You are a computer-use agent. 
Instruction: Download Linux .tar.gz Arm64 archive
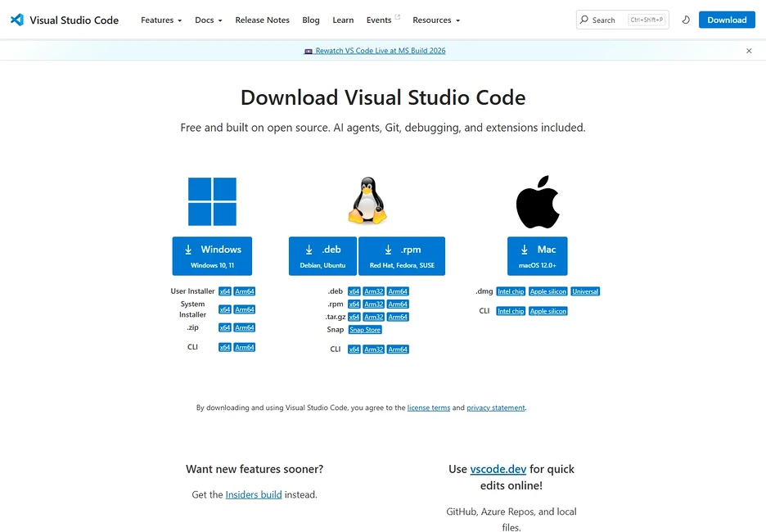398,317
